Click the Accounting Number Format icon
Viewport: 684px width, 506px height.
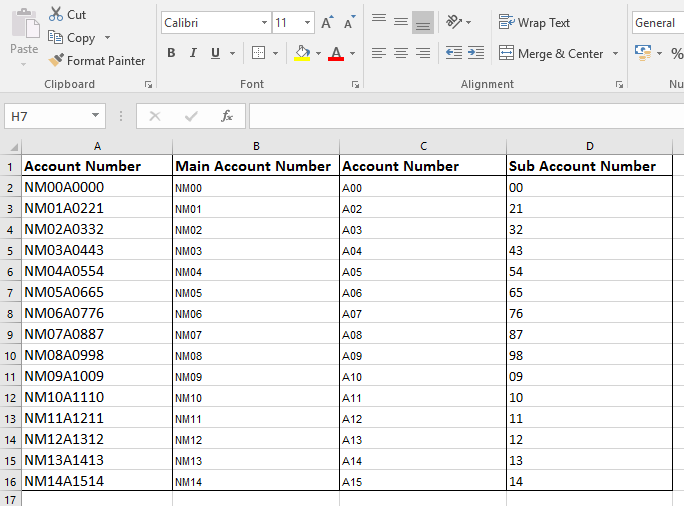643,53
